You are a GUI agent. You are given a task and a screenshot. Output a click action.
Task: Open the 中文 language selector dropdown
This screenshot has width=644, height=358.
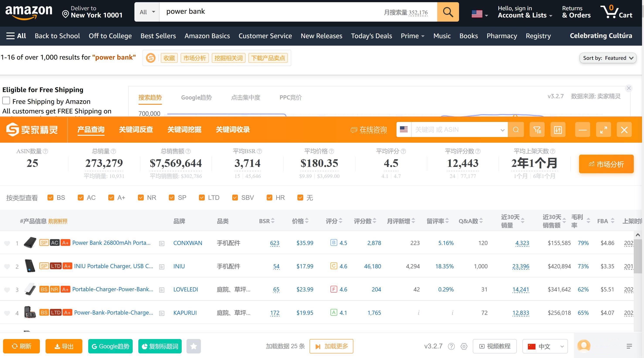tap(545, 346)
